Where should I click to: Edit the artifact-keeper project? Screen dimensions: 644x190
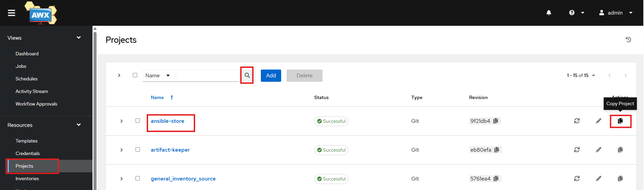point(599,150)
